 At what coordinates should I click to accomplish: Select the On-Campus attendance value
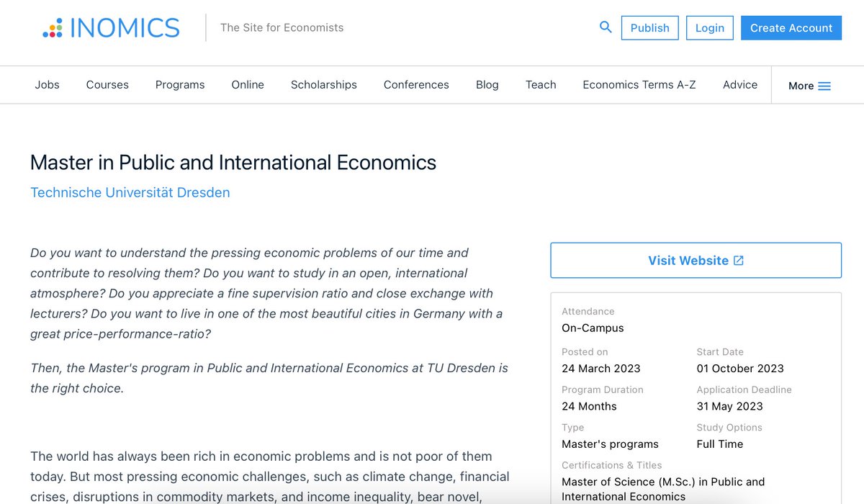[x=593, y=328]
